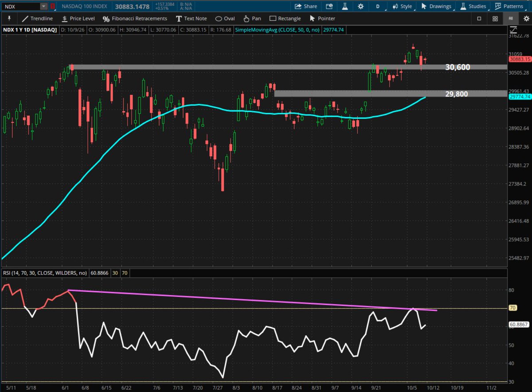Choose the Price Level drawing tool

[78, 19]
